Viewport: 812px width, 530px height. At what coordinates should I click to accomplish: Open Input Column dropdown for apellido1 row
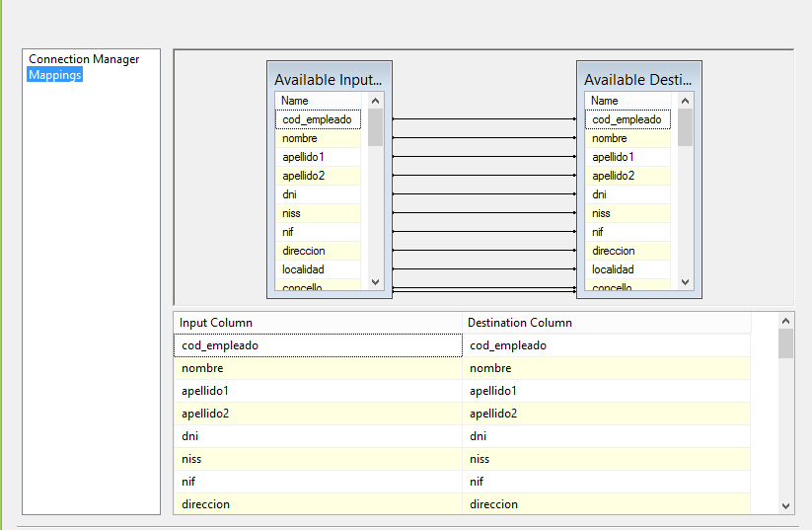(x=317, y=391)
